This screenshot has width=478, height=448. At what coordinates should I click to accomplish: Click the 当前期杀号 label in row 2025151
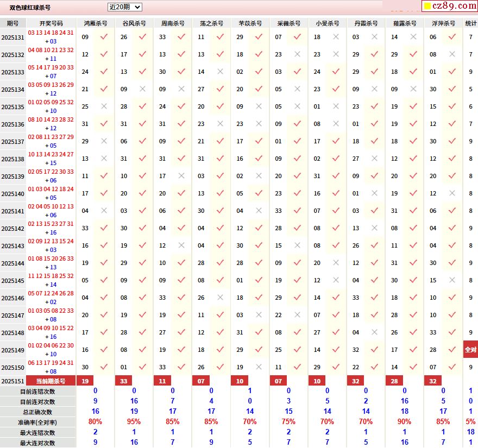tap(51, 381)
